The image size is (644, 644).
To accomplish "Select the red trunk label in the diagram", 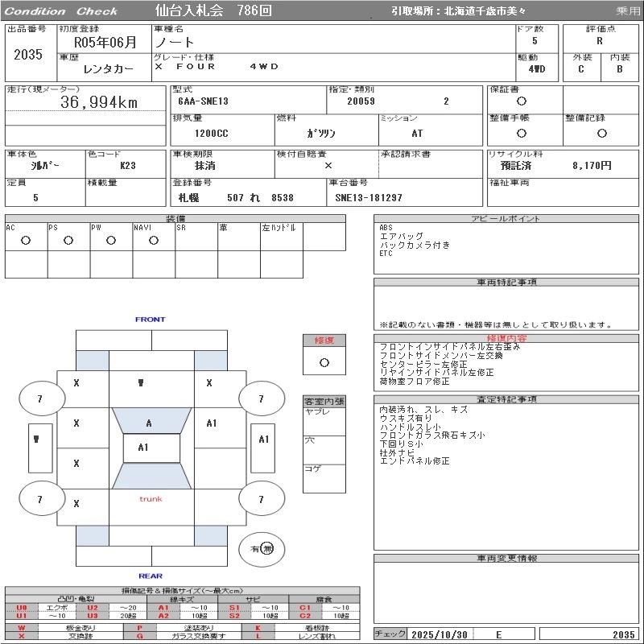I will [151, 499].
